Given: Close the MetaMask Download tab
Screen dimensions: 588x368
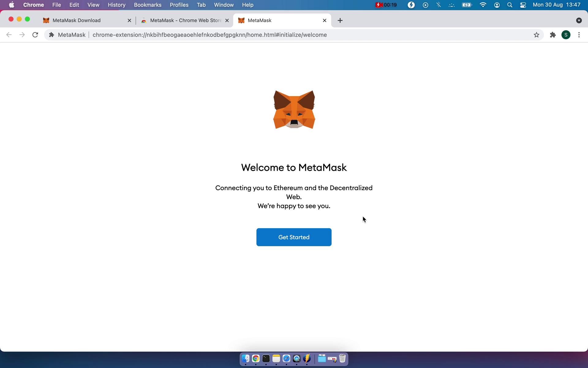Looking at the screenshot, I should (x=129, y=20).
